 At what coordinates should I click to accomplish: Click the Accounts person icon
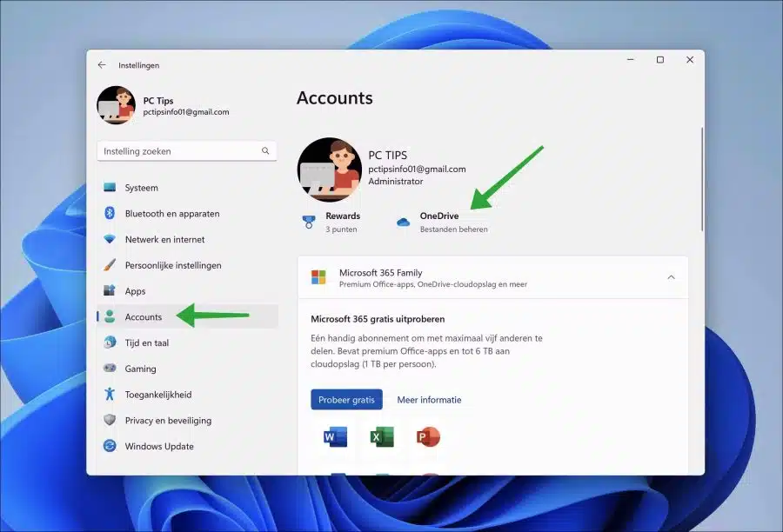[110, 316]
